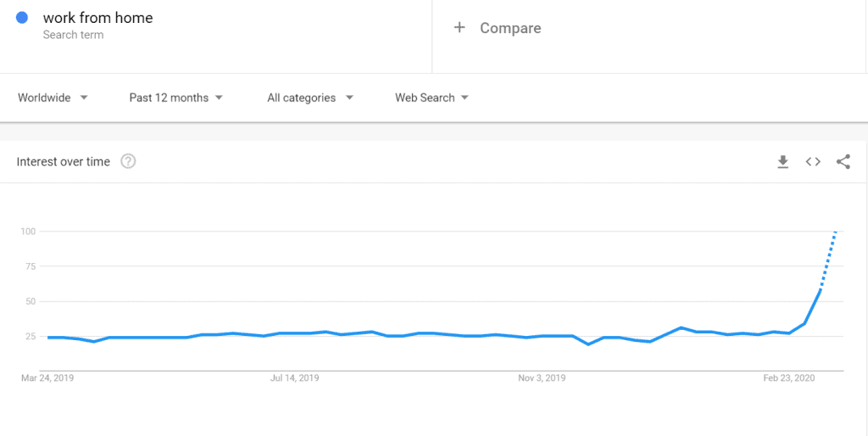This screenshot has height=436, width=868.
Task: Open the Worldwide region dropdown
Action: click(x=53, y=98)
